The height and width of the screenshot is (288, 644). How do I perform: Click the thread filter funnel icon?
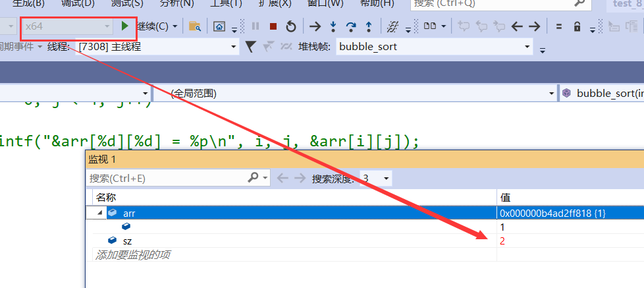250,47
